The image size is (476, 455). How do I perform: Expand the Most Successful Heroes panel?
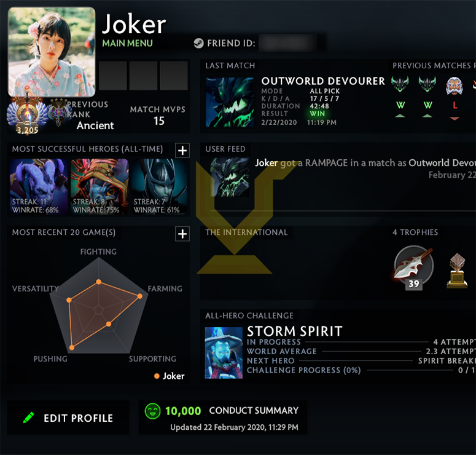pyautogui.click(x=182, y=151)
